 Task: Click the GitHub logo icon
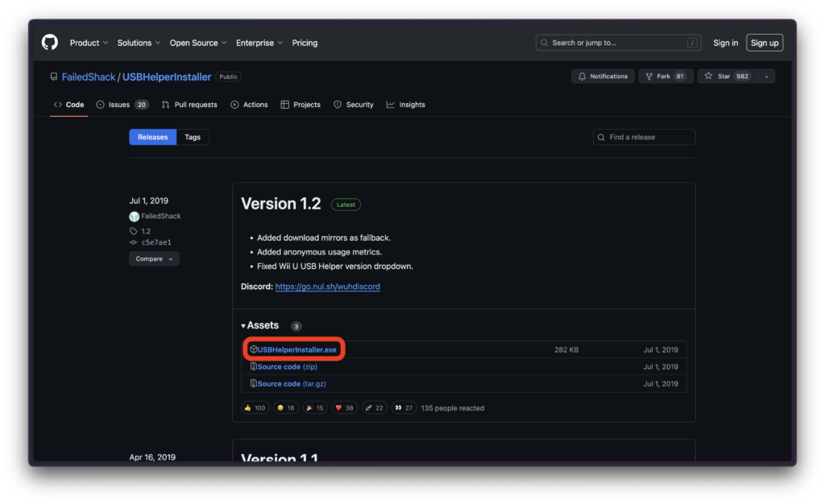click(50, 43)
